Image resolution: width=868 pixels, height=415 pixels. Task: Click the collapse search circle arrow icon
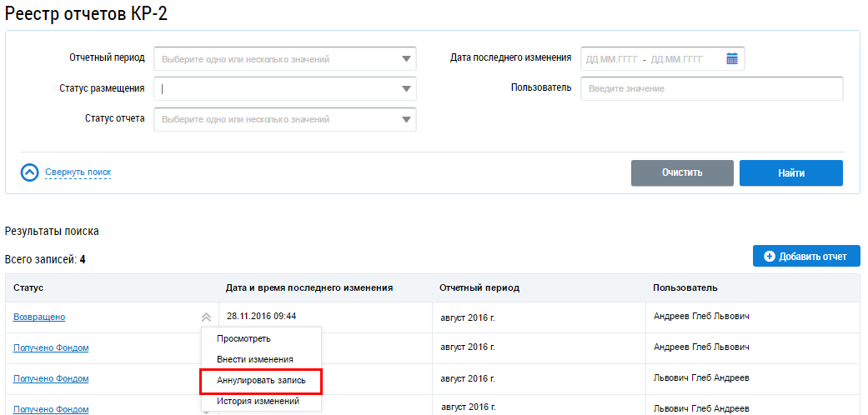(x=30, y=172)
